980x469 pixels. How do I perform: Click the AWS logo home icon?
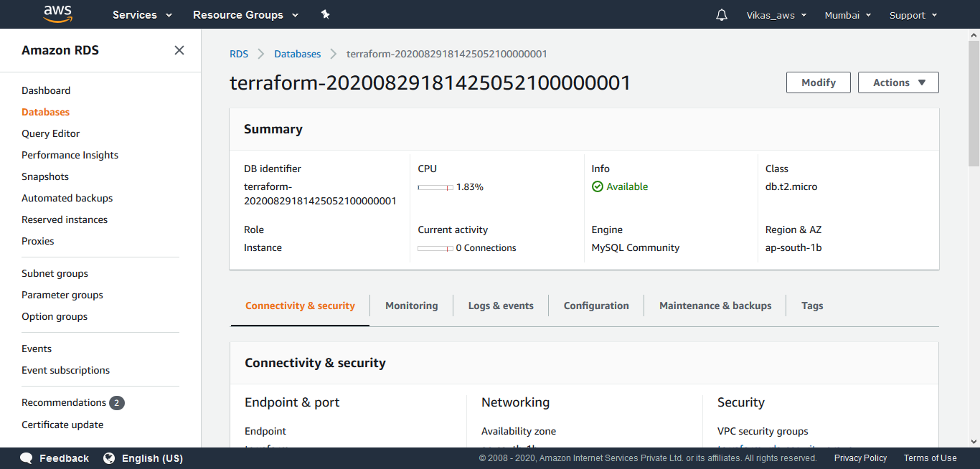click(58, 14)
